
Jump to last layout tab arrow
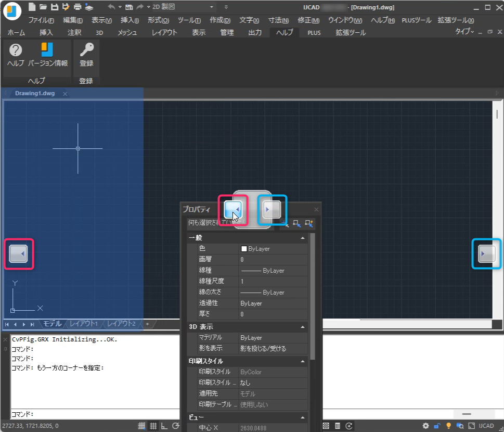(x=32, y=324)
